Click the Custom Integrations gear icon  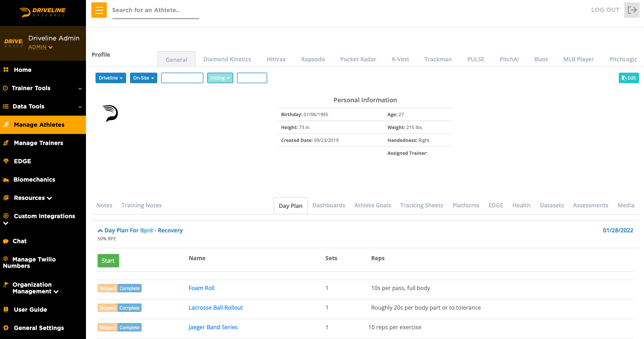pyautogui.click(x=6, y=216)
